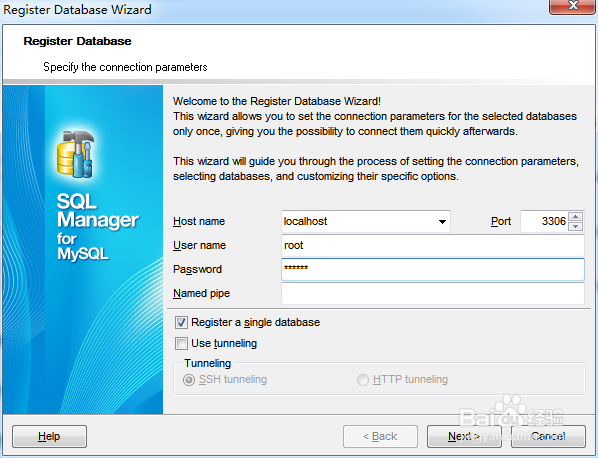Cancel the wizard with Cancel button
The image size is (598, 458).
(x=548, y=436)
